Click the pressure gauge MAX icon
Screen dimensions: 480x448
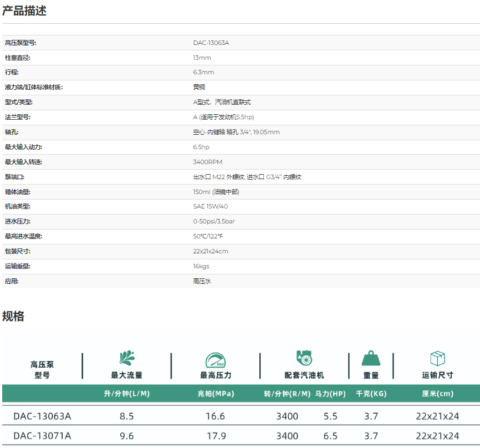pyautogui.click(x=216, y=360)
